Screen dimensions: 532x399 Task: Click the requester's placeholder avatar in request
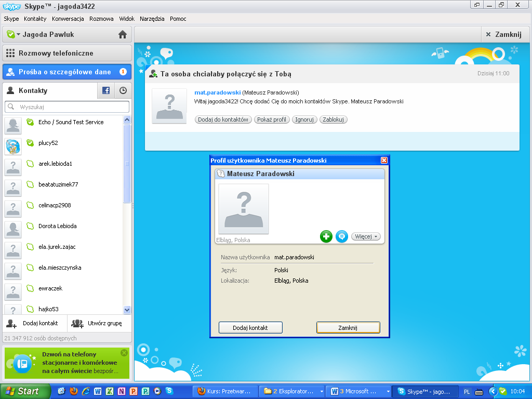(x=169, y=106)
